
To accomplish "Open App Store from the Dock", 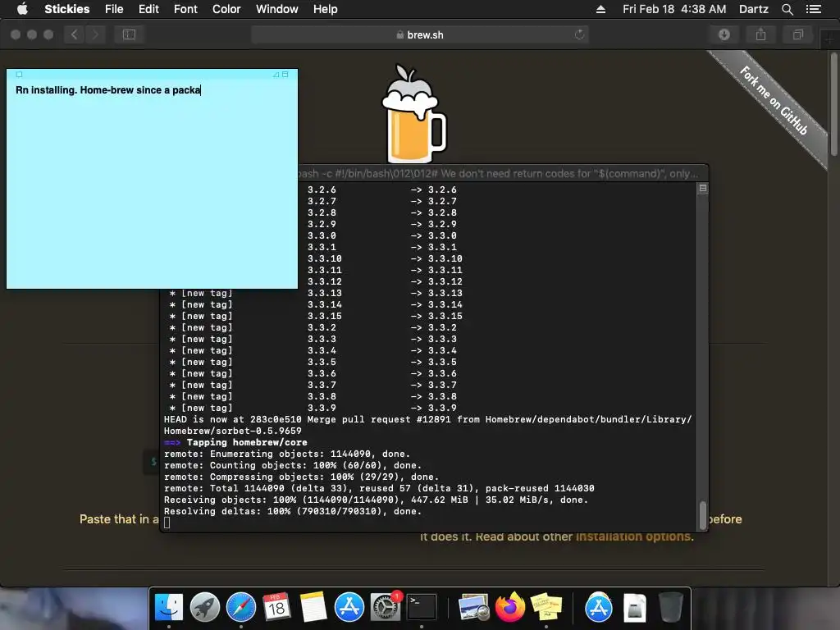I will click(349, 608).
